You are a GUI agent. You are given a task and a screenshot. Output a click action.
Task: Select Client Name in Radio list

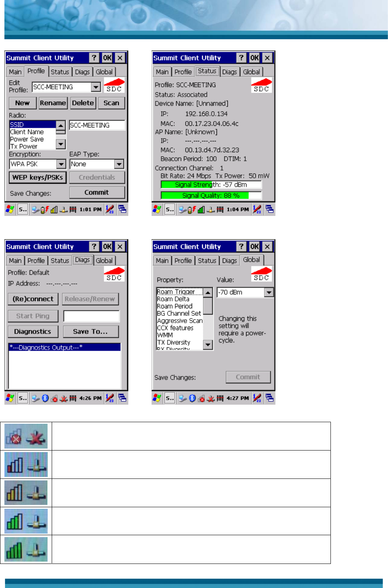coord(33,132)
